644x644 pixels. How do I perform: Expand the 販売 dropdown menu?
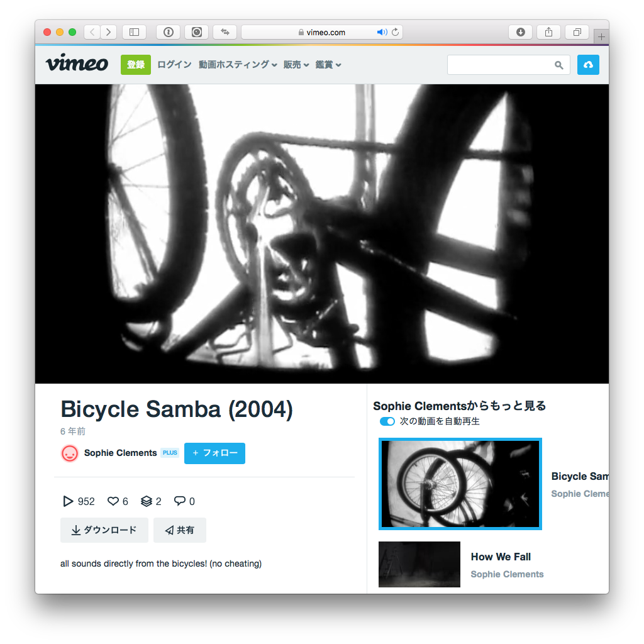tap(296, 65)
